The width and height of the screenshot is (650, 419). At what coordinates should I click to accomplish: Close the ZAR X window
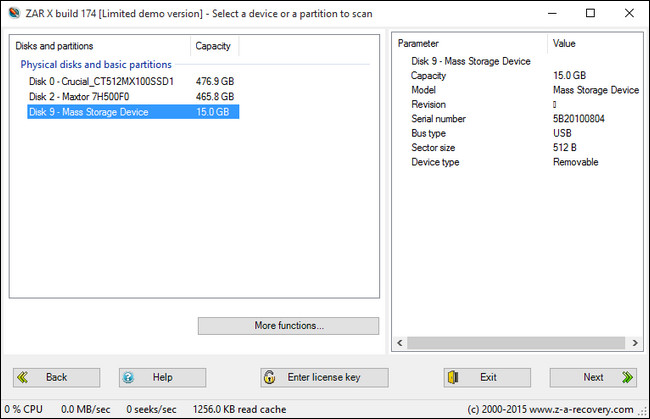point(629,13)
